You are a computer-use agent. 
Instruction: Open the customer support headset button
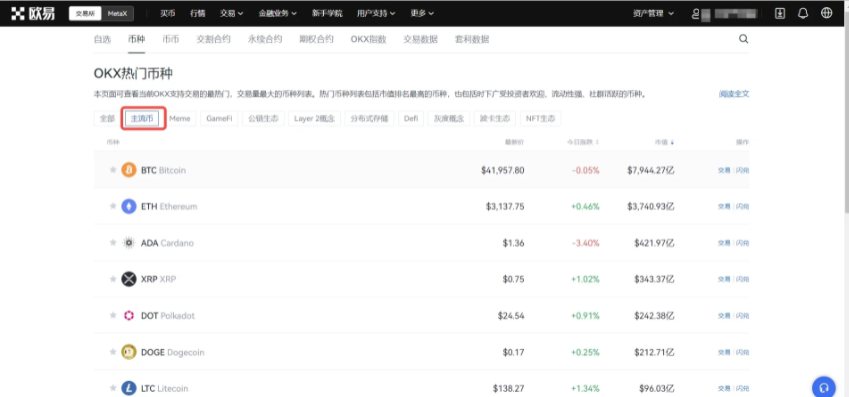click(824, 387)
